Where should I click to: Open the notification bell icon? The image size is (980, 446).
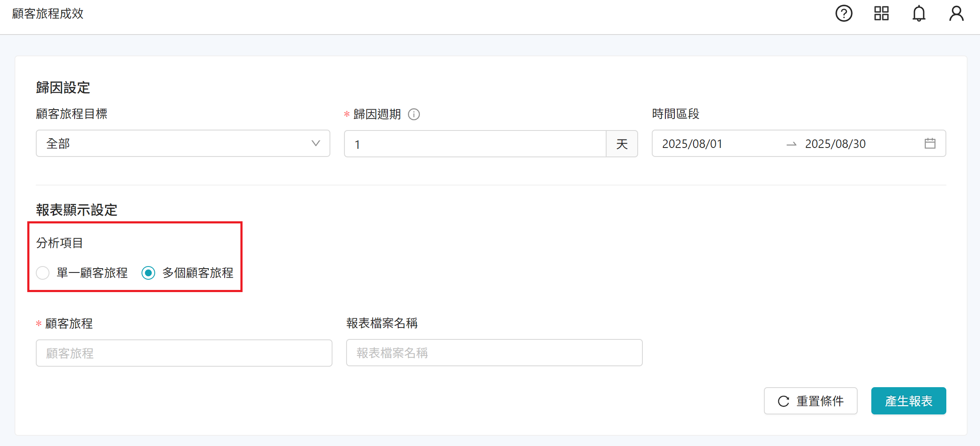919,14
